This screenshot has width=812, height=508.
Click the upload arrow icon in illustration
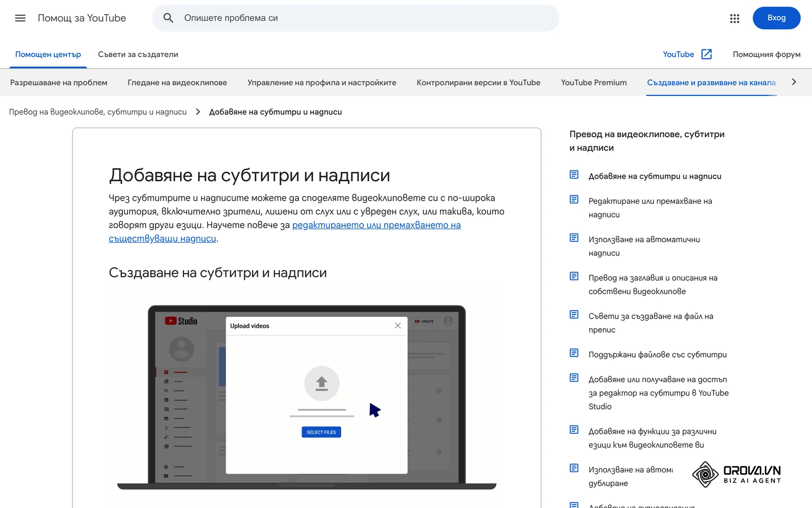pos(322,384)
